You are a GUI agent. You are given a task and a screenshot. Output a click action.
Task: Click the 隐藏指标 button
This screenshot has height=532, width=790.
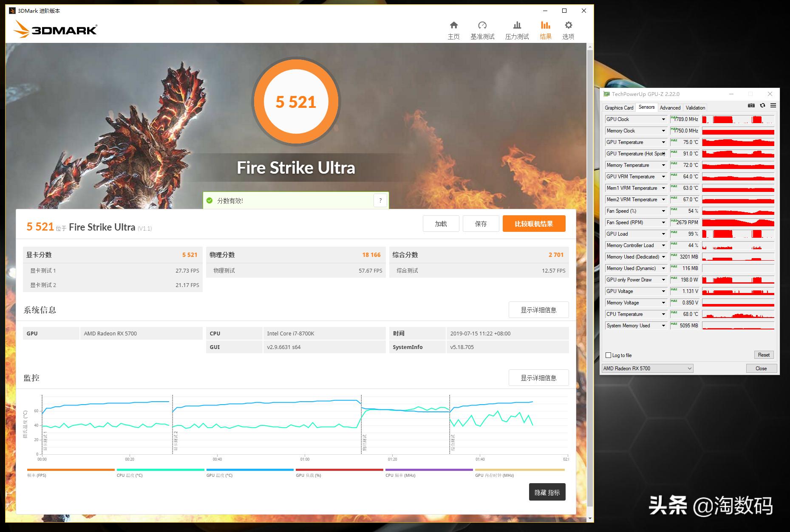547,492
